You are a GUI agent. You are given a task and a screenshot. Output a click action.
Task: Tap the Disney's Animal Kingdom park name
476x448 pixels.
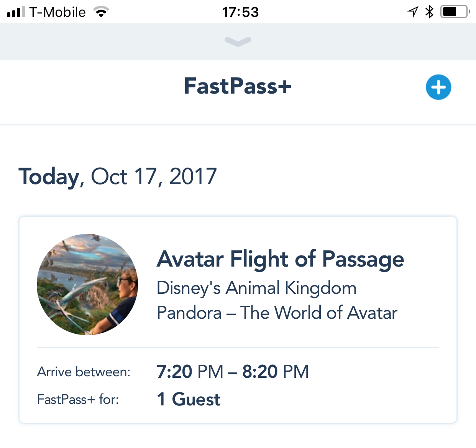pyautogui.click(x=256, y=288)
